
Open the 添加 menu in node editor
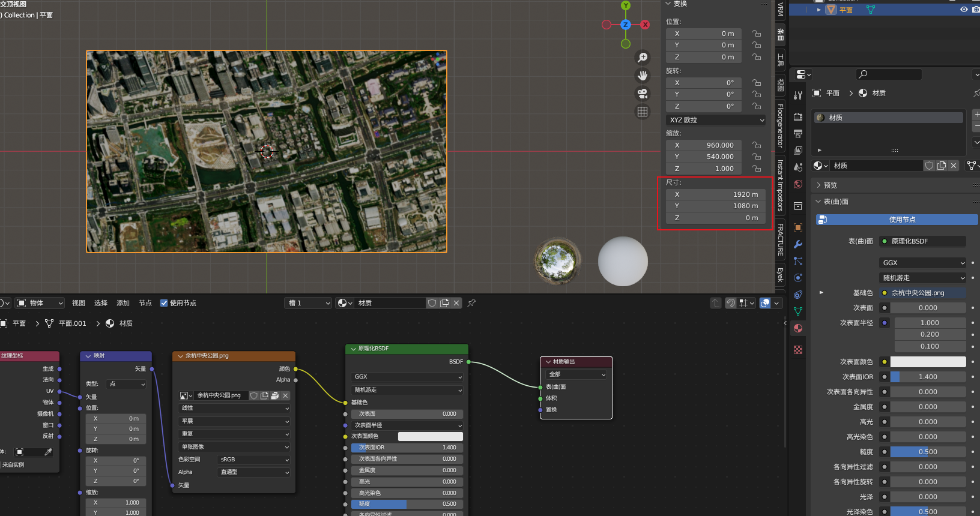123,303
